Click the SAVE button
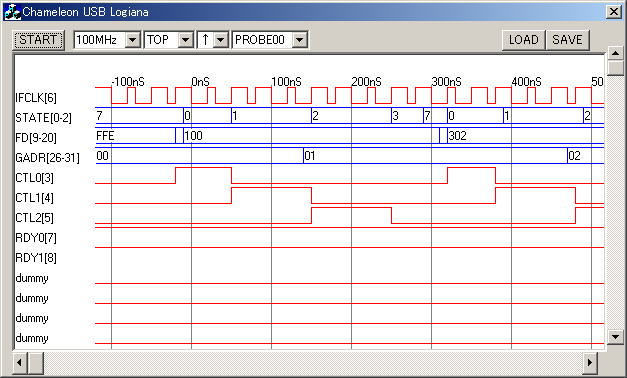 (567, 40)
